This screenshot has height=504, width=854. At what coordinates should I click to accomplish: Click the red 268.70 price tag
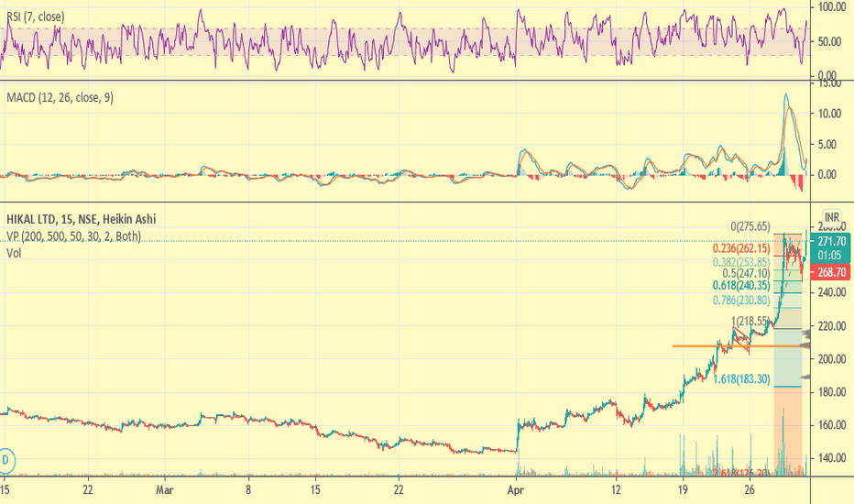tap(830, 272)
